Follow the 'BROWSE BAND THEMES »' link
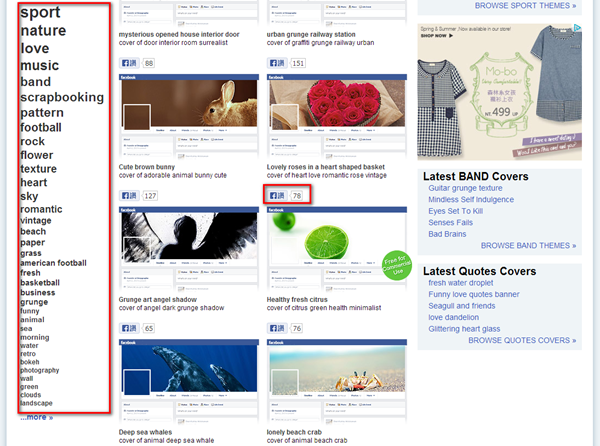Viewport: 600px width, 446px height. click(528, 246)
